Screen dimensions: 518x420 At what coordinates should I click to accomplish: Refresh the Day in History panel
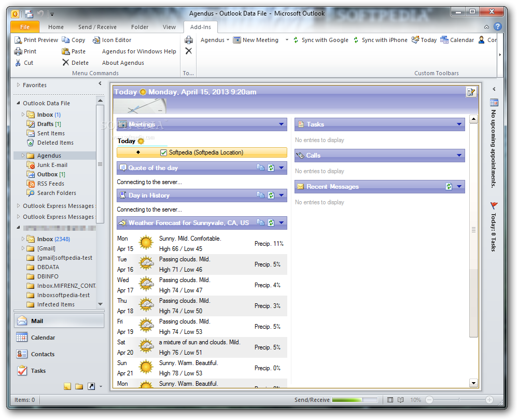(271, 195)
